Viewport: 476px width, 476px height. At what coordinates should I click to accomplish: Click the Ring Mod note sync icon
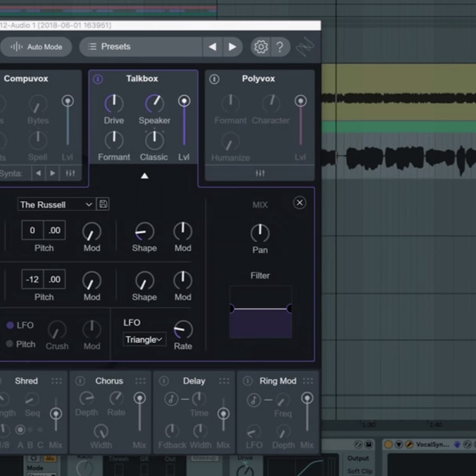[254, 400]
